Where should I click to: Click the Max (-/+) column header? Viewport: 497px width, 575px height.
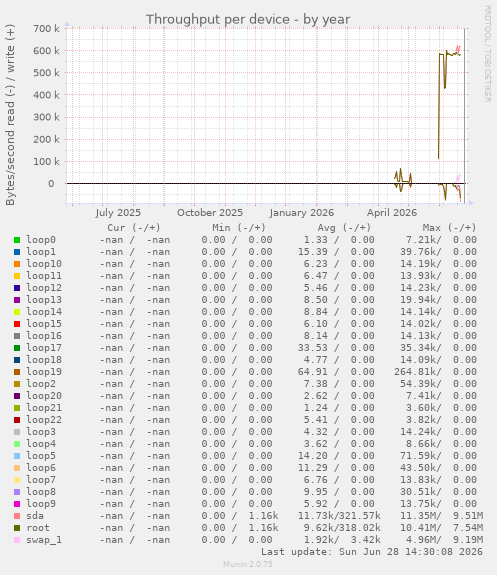click(449, 228)
